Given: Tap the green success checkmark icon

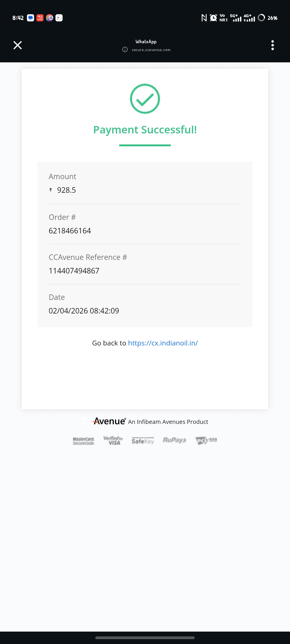Looking at the screenshot, I should (145, 99).
